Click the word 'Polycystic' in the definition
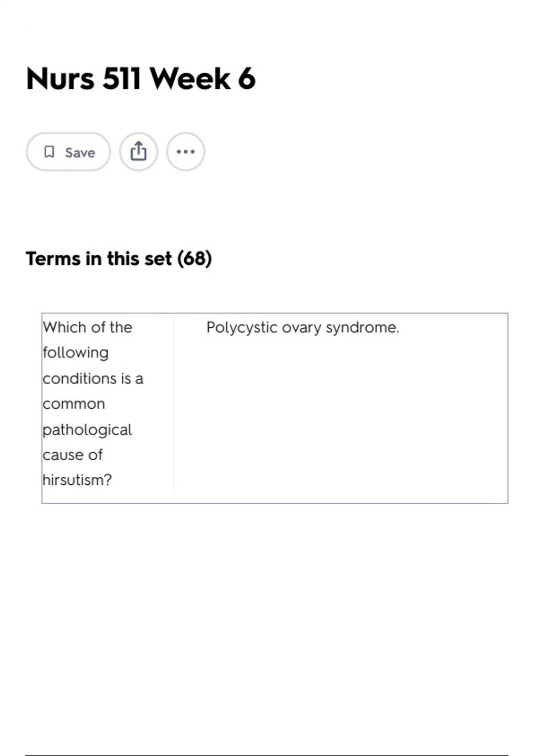534x756 pixels. 242,328
